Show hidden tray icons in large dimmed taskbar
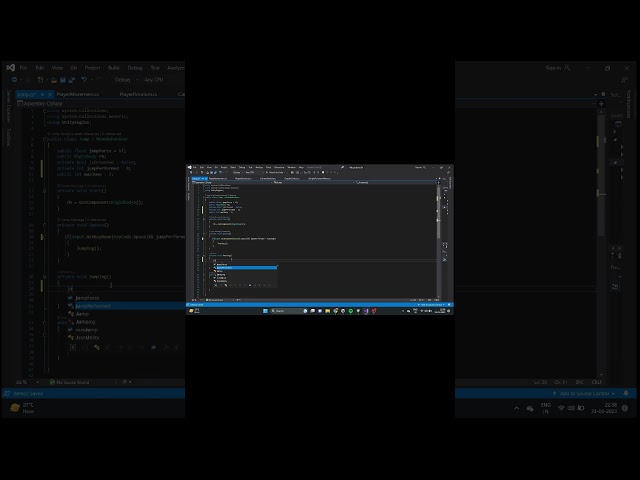 pyautogui.click(x=517, y=408)
